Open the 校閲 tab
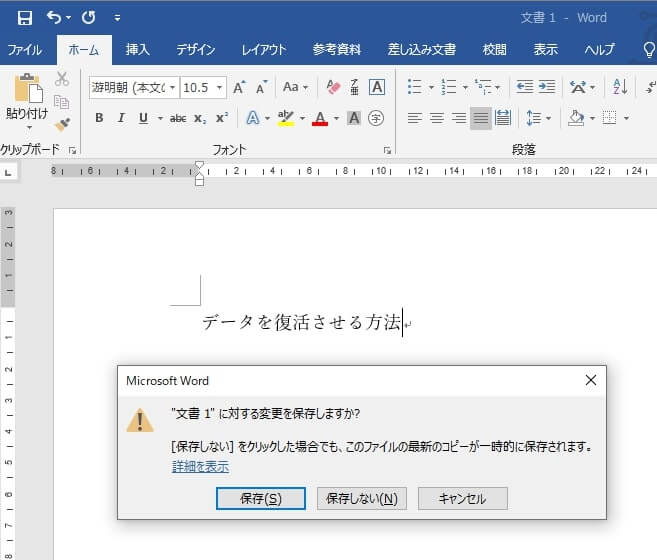Viewport: 657px width, 560px height. pyautogui.click(x=494, y=50)
